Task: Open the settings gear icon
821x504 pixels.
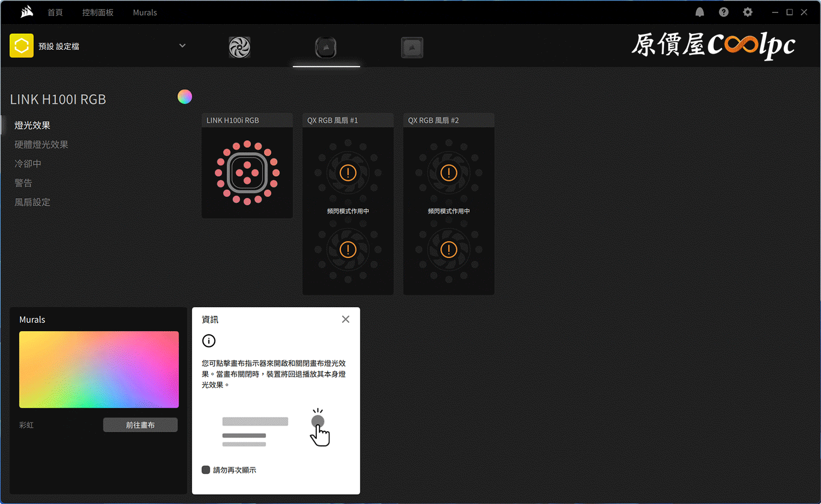Action: click(x=748, y=12)
